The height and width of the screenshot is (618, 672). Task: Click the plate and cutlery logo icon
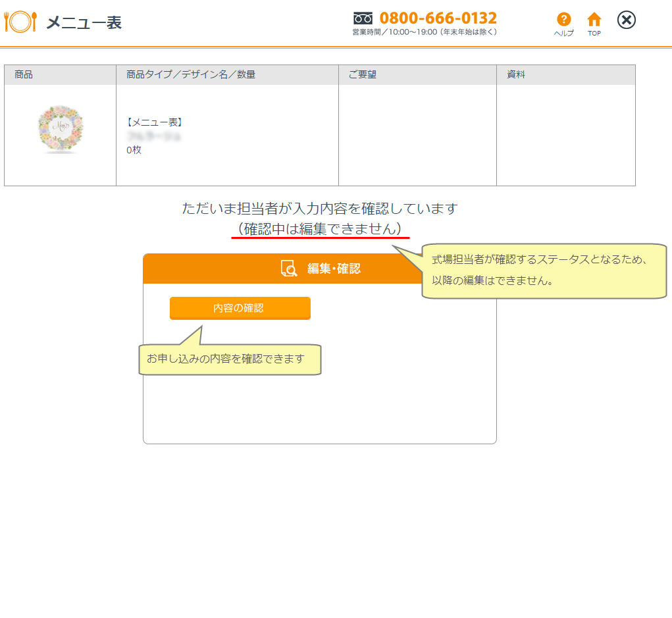coord(20,22)
